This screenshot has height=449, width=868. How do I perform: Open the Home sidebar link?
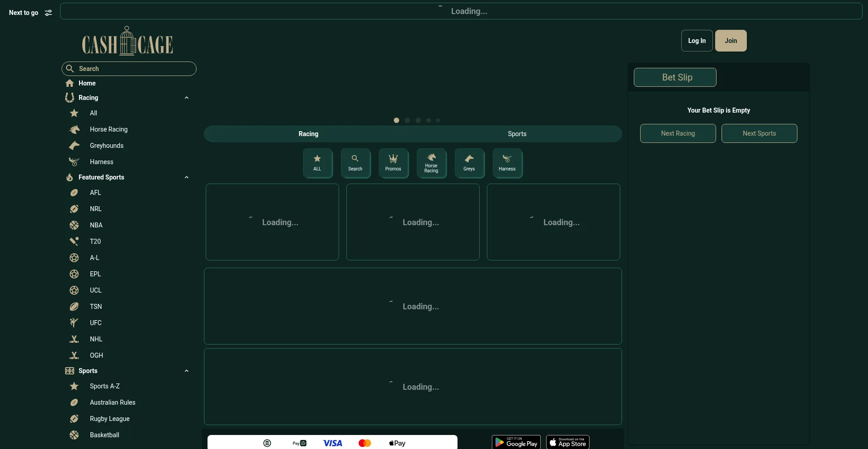tap(87, 83)
